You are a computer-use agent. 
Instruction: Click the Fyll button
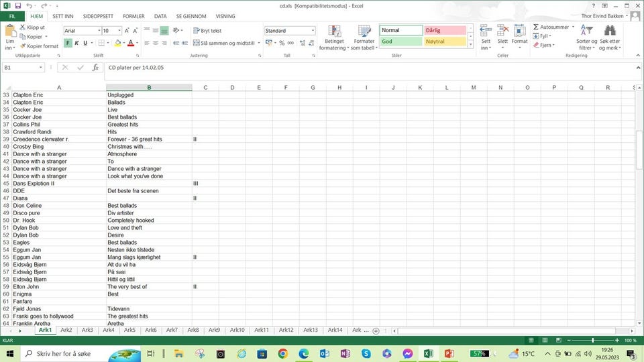tap(542, 36)
